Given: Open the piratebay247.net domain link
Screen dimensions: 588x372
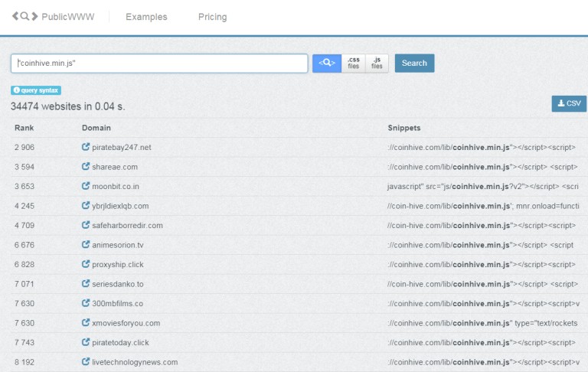Looking at the screenshot, I should 122,148.
